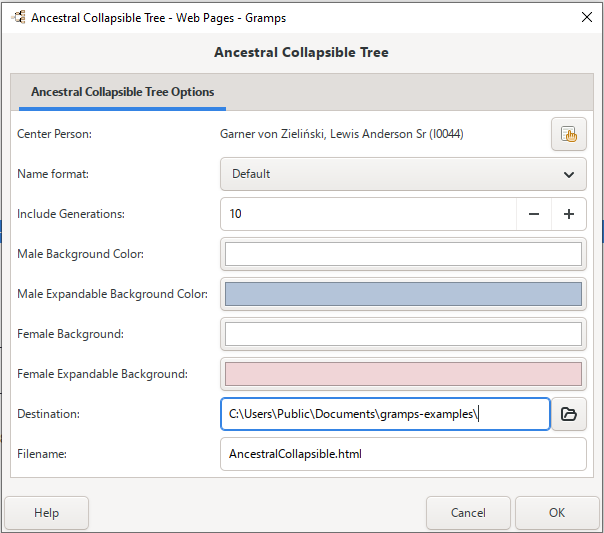Click the Center Person label
The width and height of the screenshot is (604, 533).
tap(54, 134)
